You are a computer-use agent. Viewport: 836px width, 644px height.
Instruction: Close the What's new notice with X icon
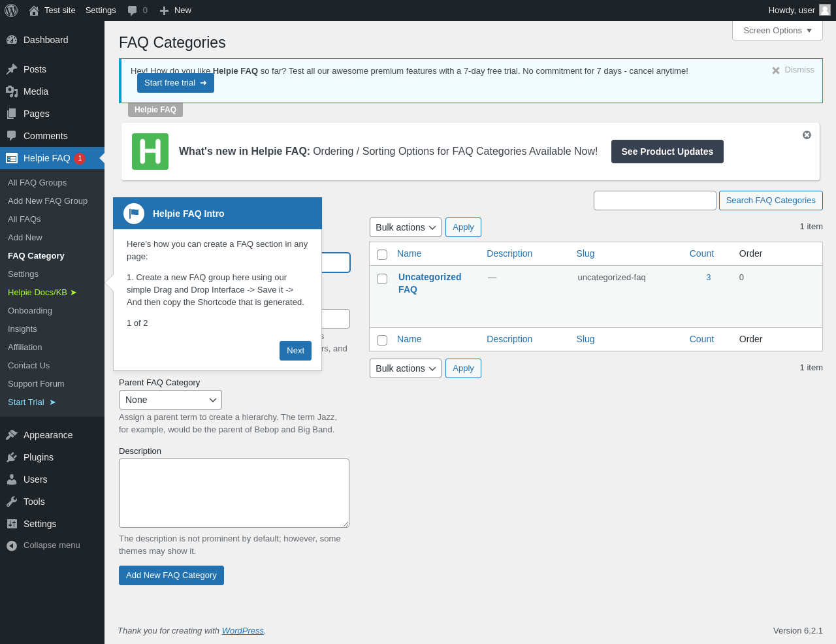[x=807, y=135]
